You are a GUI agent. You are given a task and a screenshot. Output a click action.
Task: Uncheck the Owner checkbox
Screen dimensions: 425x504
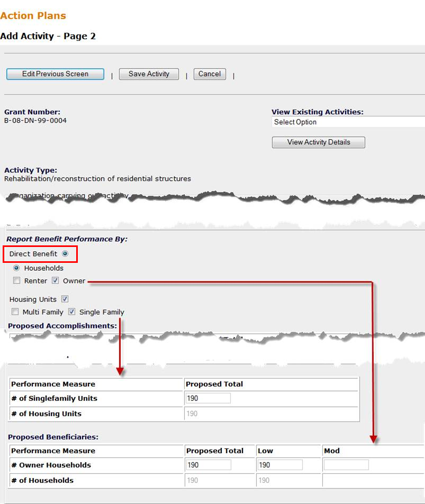[x=56, y=281]
